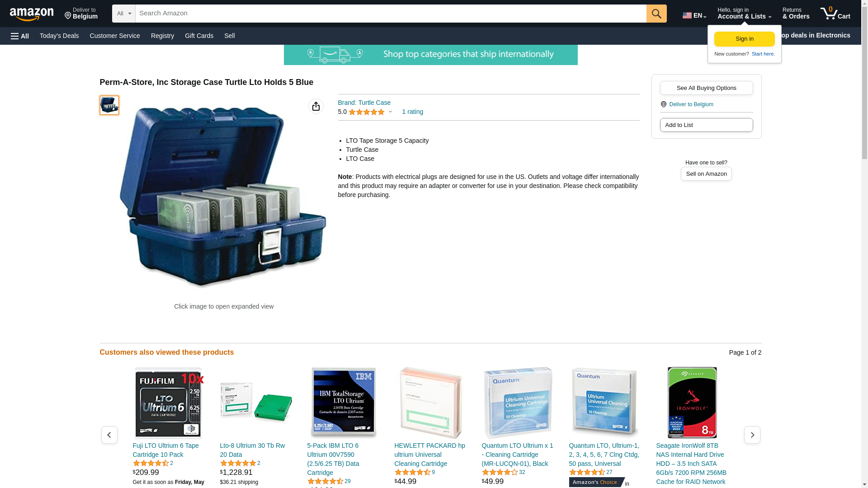Go to previous carousel page arrow

[109, 435]
